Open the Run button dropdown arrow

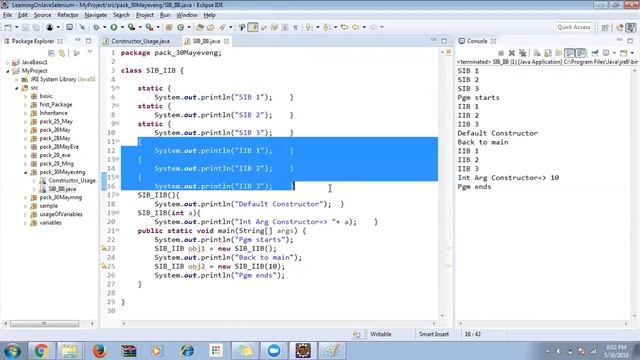click(122, 27)
